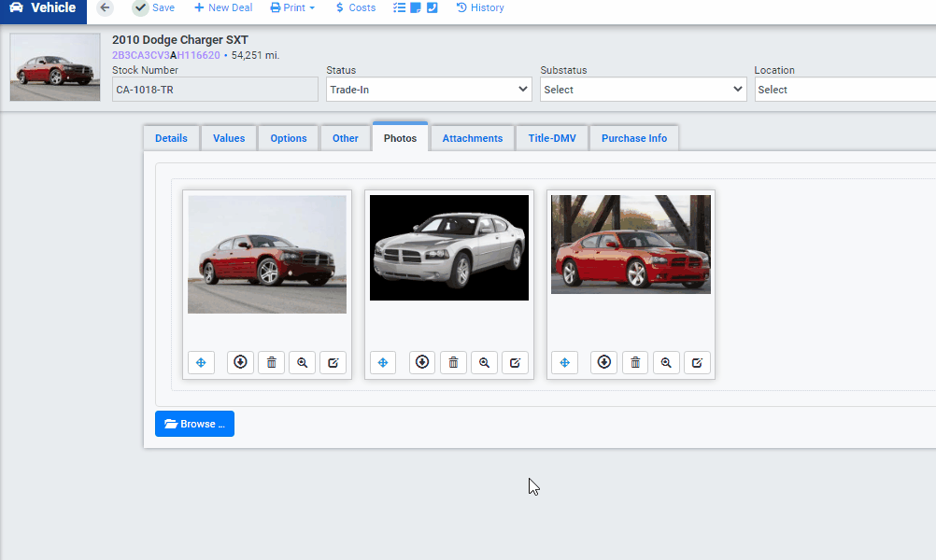Switch to the Title-DMV tab
The height and width of the screenshot is (560, 936).
pyautogui.click(x=552, y=138)
